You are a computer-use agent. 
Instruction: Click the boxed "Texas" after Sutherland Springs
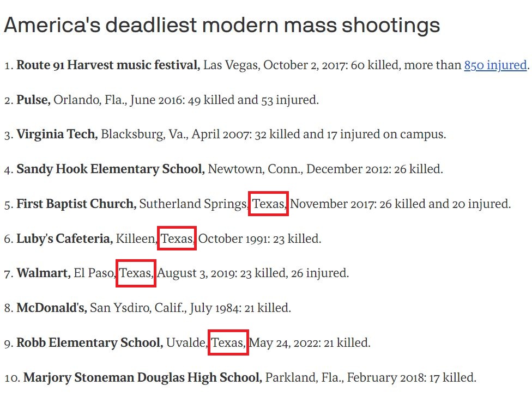(x=268, y=204)
